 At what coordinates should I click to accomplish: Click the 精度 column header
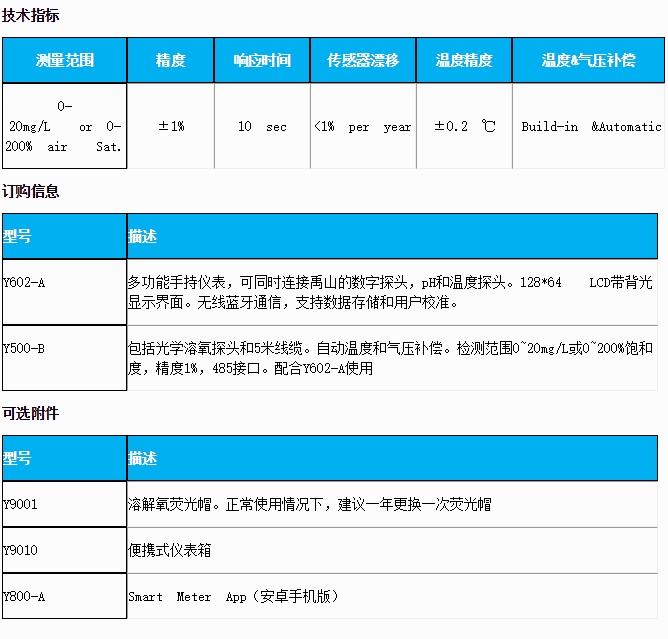(x=170, y=61)
